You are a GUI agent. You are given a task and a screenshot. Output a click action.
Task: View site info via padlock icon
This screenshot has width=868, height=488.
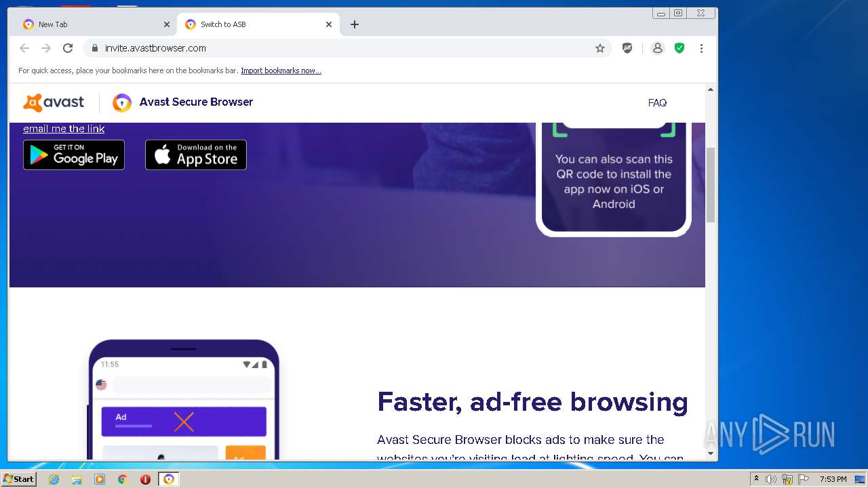(94, 48)
